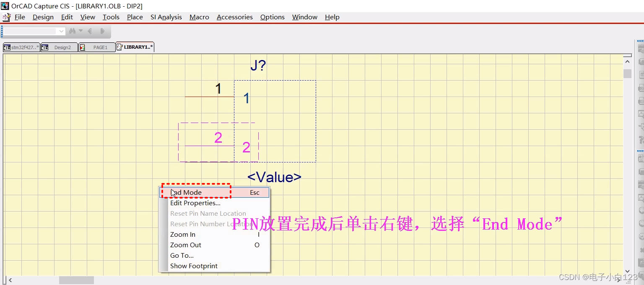Click the find-next forward arrow icon
Viewport: 644px width, 285px height.
click(x=103, y=30)
